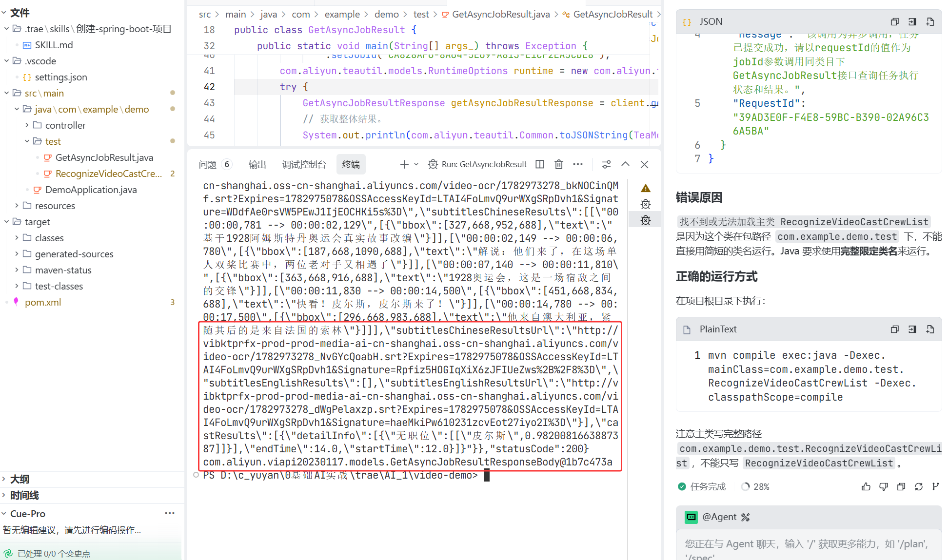
Task: Switch to the 调试控制台 tab
Action: tap(304, 165)
